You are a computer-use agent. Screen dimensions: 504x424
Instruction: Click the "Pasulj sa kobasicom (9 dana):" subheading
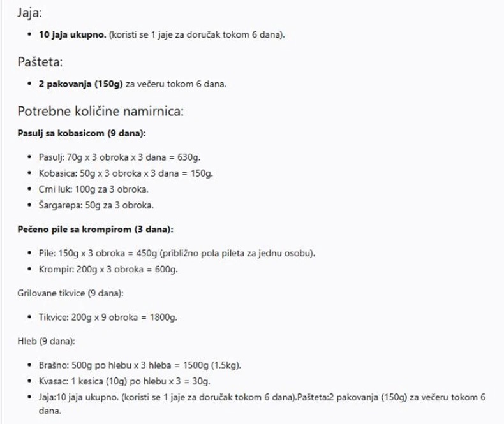pyautogui.click(x=82, y=133)
